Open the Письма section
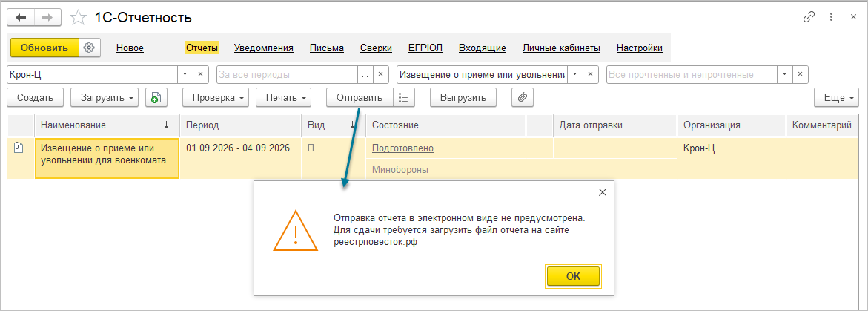The height and width of the screenshot is (311, 868). 327,48
